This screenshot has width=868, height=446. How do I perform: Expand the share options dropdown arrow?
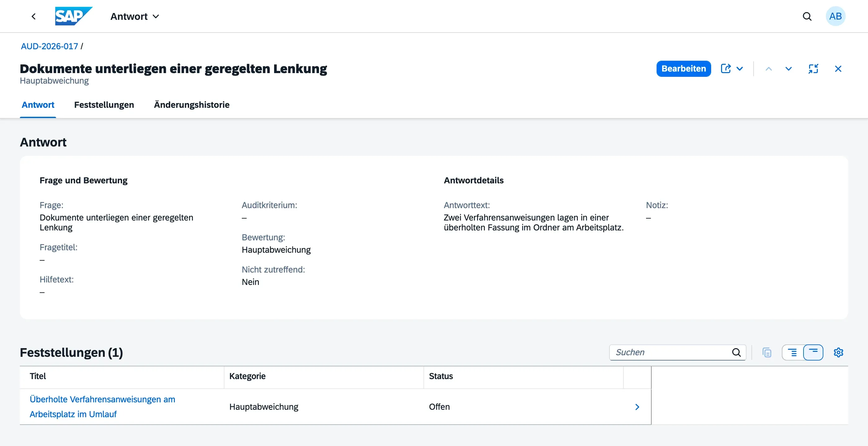pyautogui.click(x=740, y=69)
